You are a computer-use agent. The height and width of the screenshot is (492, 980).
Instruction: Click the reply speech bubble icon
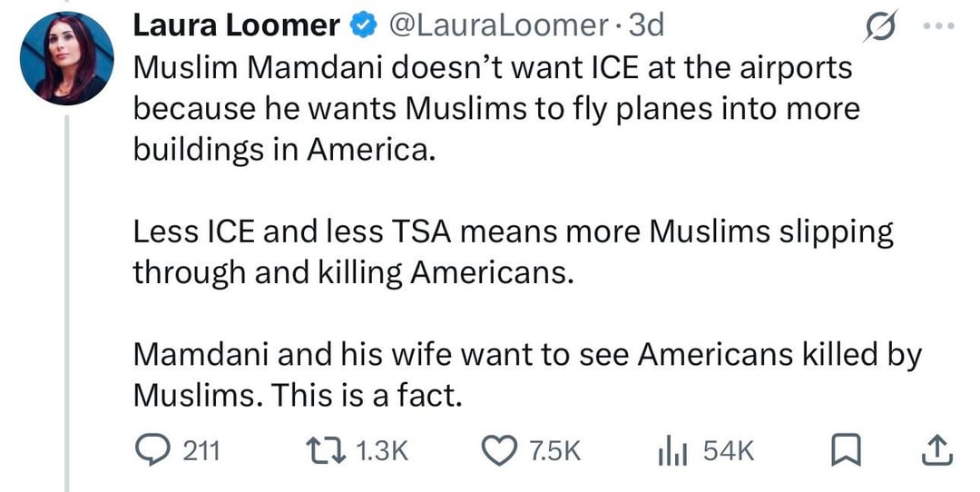(x=152, y=450)
